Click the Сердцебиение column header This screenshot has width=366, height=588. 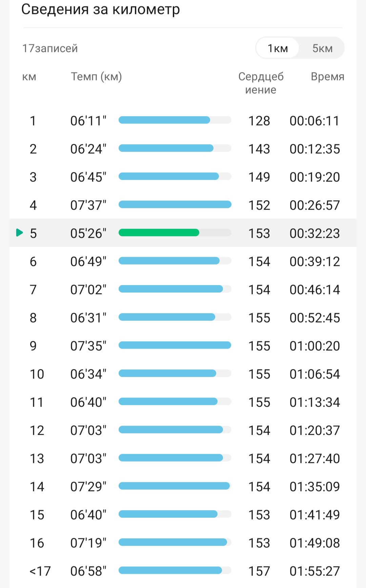[x=261, y=83]
